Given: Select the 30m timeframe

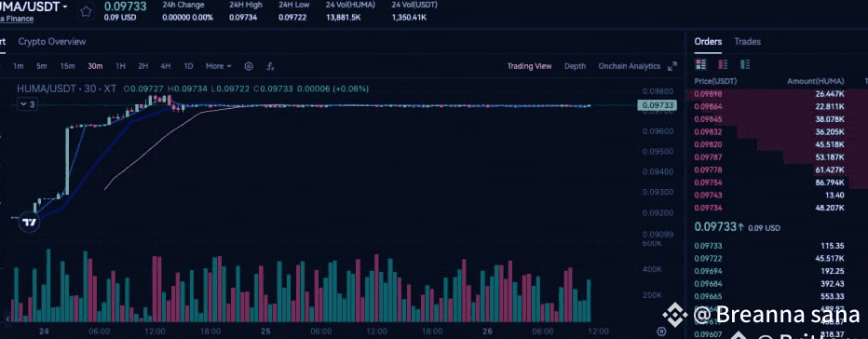Looking at the screenshot, I should point(95,66).
